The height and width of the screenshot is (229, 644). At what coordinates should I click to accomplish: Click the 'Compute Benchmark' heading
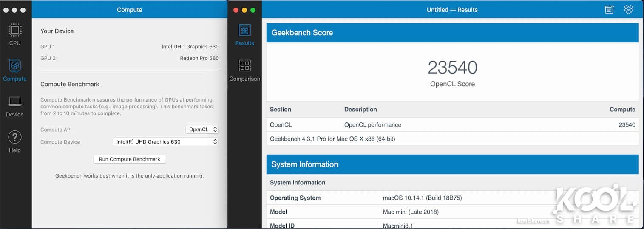(x=70, y=84)
